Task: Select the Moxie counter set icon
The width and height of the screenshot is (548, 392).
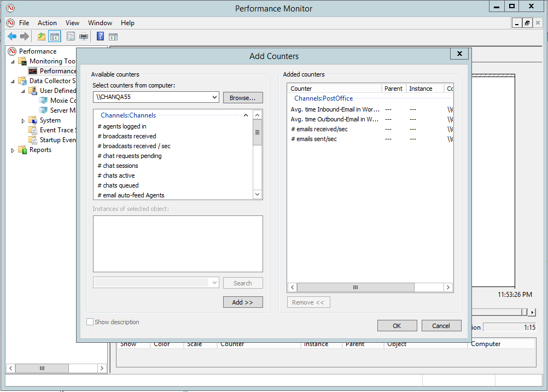Action: pos(43,100)
